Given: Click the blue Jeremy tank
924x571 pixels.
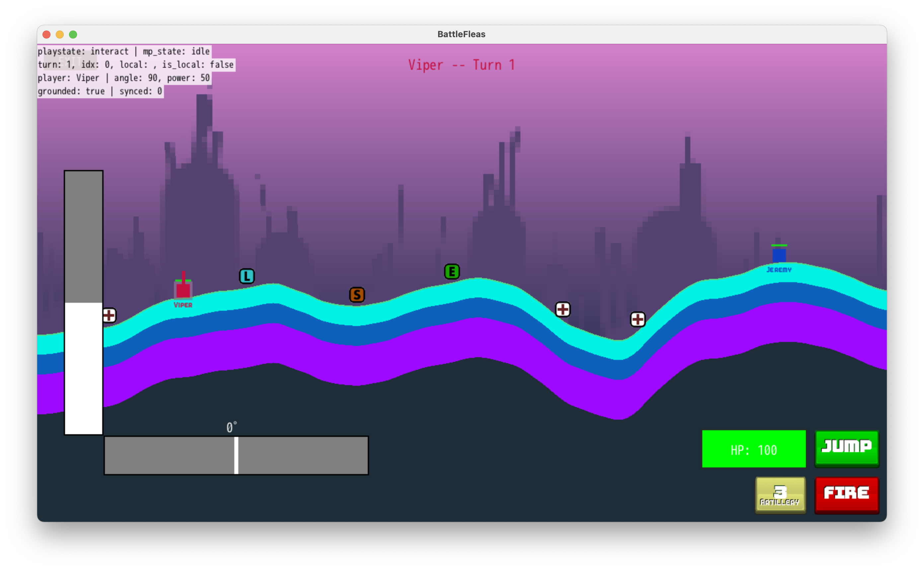Looking at the screenshot, I should tap(779, 255).
